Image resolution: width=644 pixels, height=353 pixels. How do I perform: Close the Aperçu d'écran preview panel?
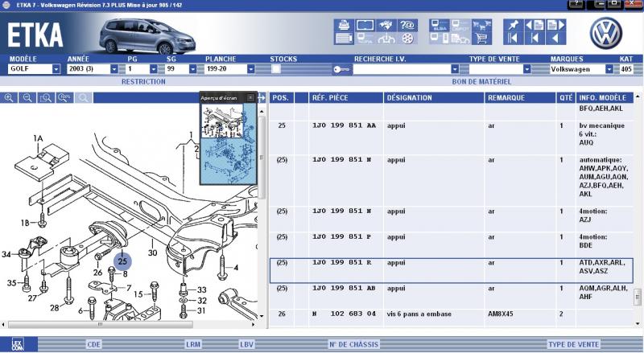click(250, 97)
